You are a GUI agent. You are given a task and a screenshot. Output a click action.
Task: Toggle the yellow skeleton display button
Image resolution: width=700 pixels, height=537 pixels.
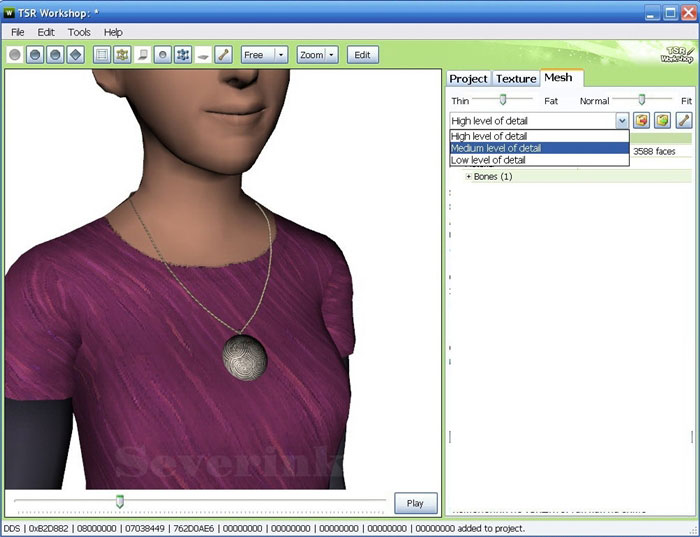pyautogui.click(x=122, y=55)
